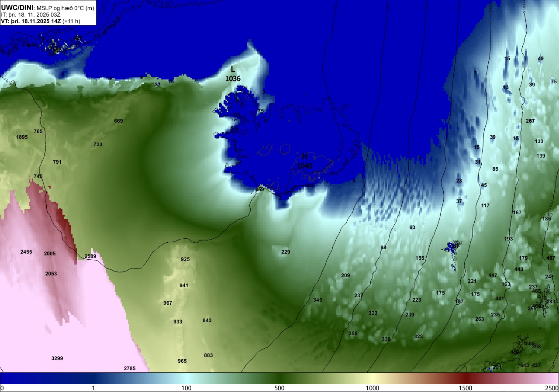This screenshot has width=559, height=392.
Task: Click the height value '345'
Action: tap(317, 300)
